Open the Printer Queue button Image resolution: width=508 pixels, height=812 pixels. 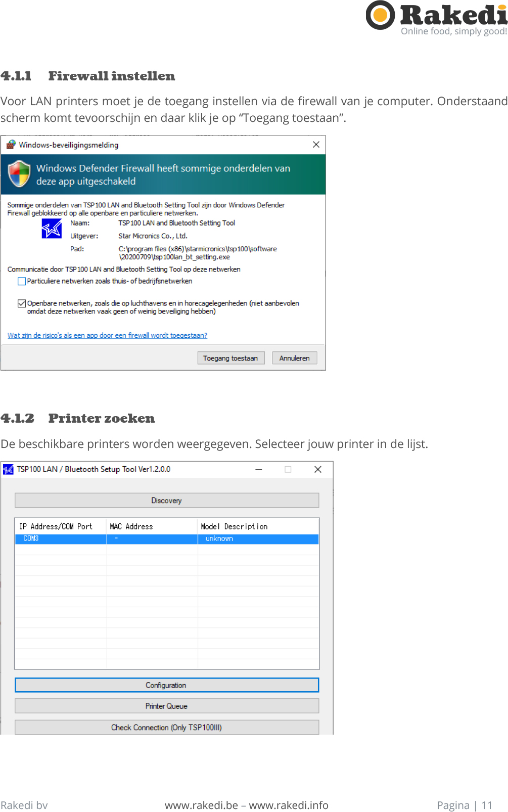[x=167, y=706]
